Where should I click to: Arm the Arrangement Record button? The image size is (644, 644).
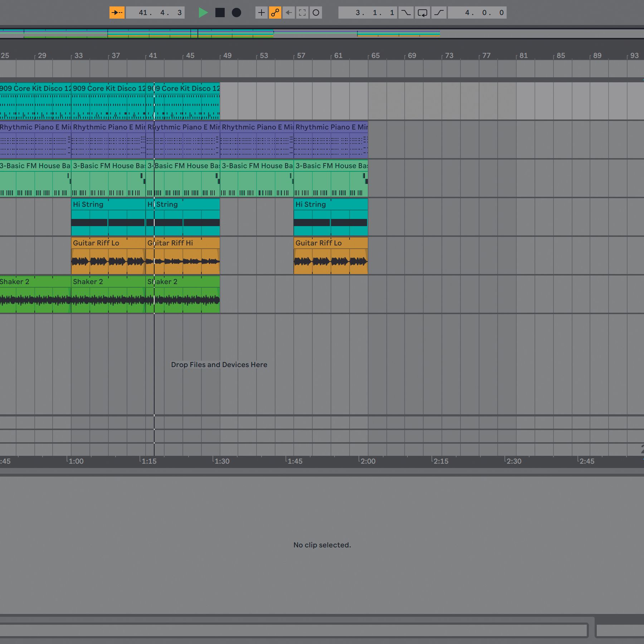pyautogui.click(x=236, y=13)
